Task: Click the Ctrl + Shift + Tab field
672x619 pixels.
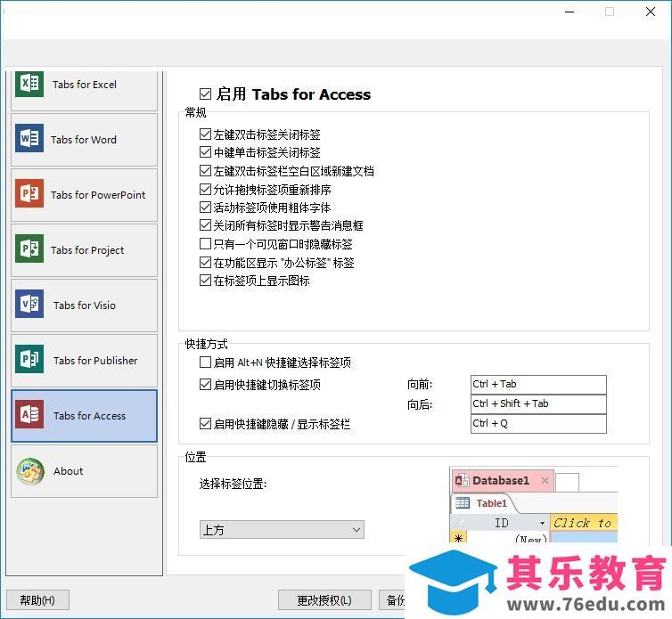Action: pos(538,404)
